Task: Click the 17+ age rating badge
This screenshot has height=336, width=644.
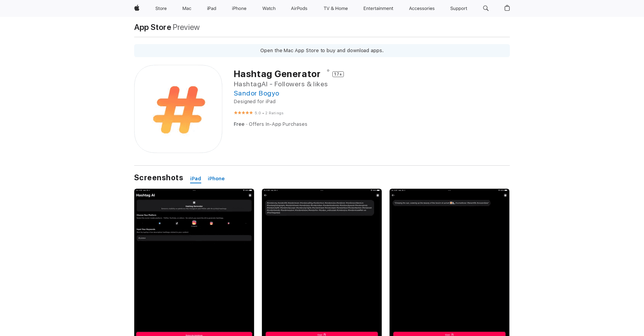Action: click(x=338, y=74)
